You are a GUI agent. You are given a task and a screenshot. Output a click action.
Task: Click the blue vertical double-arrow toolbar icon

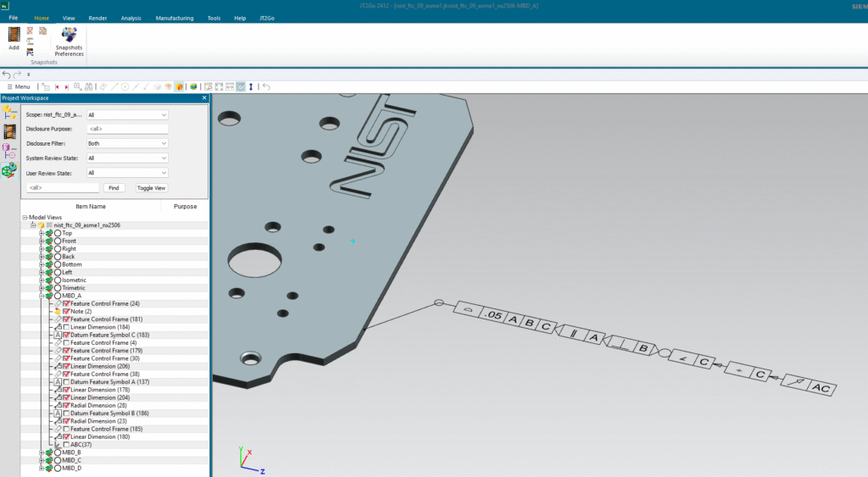[x=252, y=86]
